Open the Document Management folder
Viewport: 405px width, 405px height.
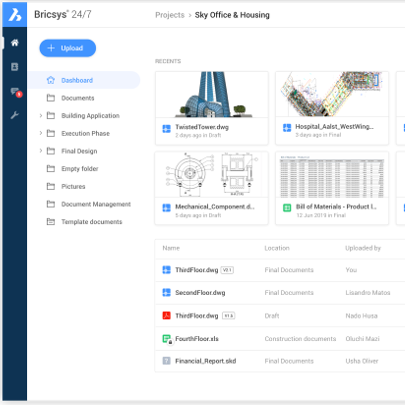[x=96, y=204]
